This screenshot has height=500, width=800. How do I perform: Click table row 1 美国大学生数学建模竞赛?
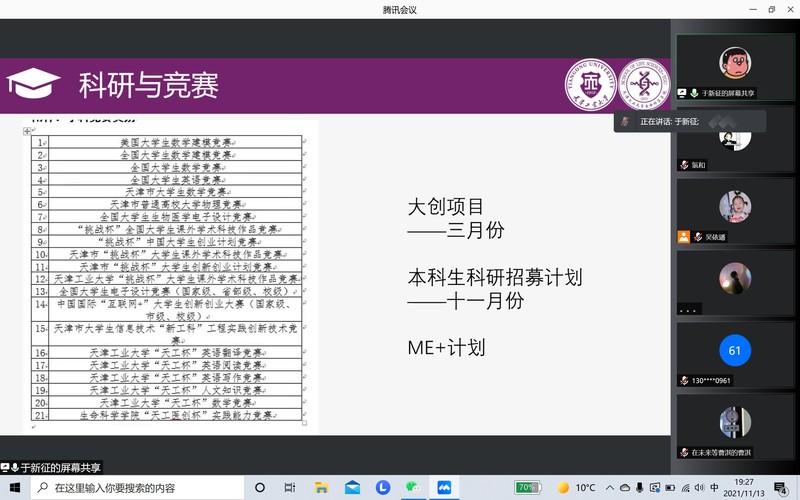(x=175, y=142)
